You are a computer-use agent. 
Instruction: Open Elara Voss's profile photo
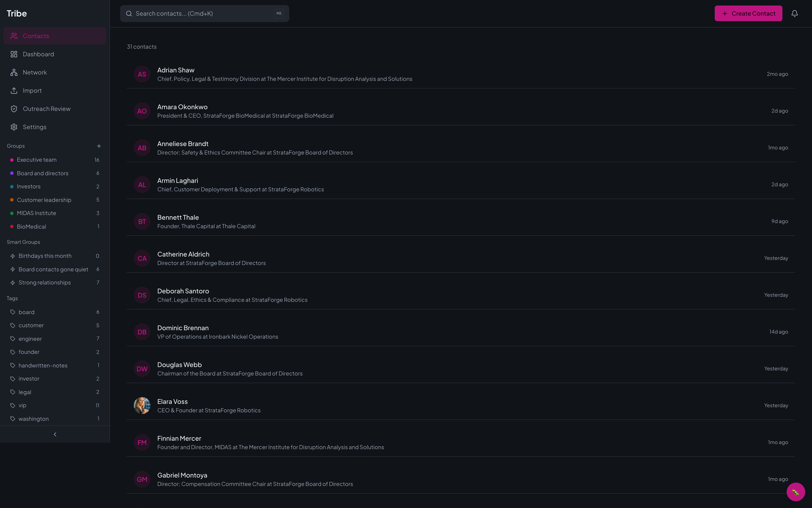point(142,406)
